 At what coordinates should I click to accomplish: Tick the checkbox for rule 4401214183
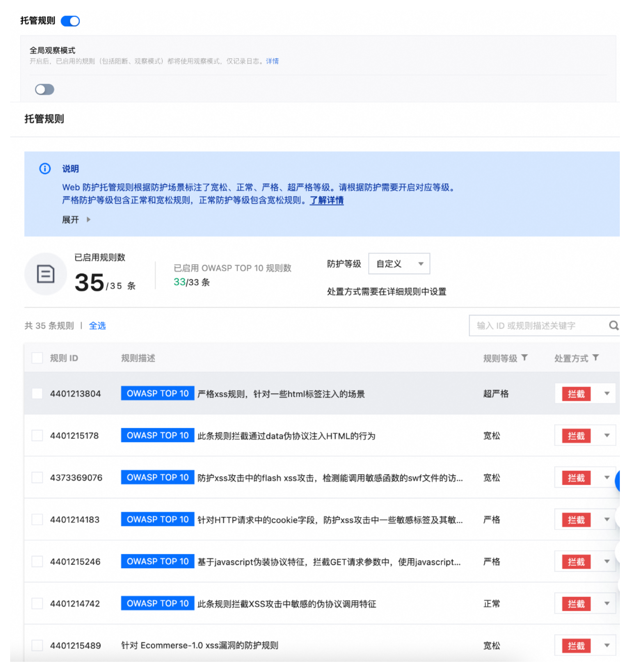(x=37, y=520)
